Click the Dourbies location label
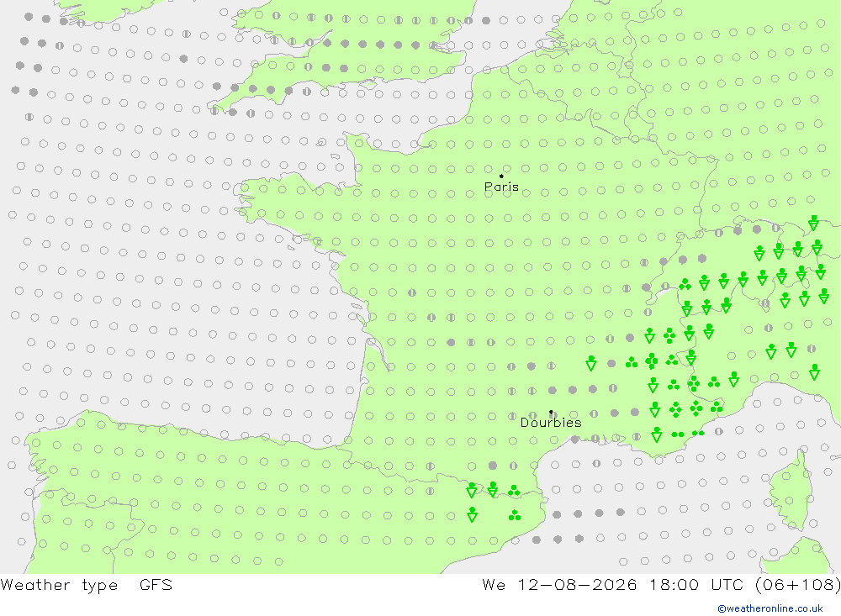The image size is (841, 616). [x=551, y=423]
